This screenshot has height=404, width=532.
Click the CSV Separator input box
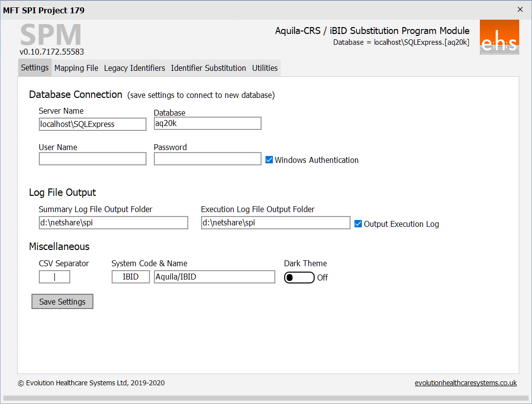[55, 277]
